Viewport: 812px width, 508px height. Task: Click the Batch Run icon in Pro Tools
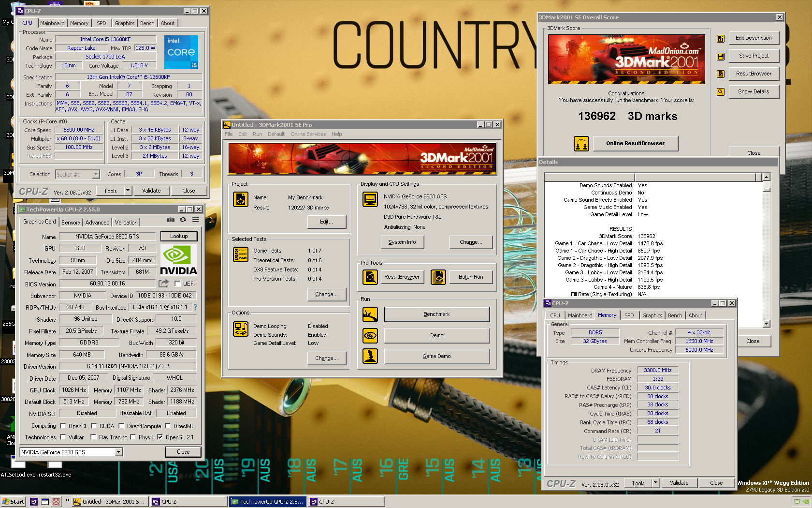438,277
